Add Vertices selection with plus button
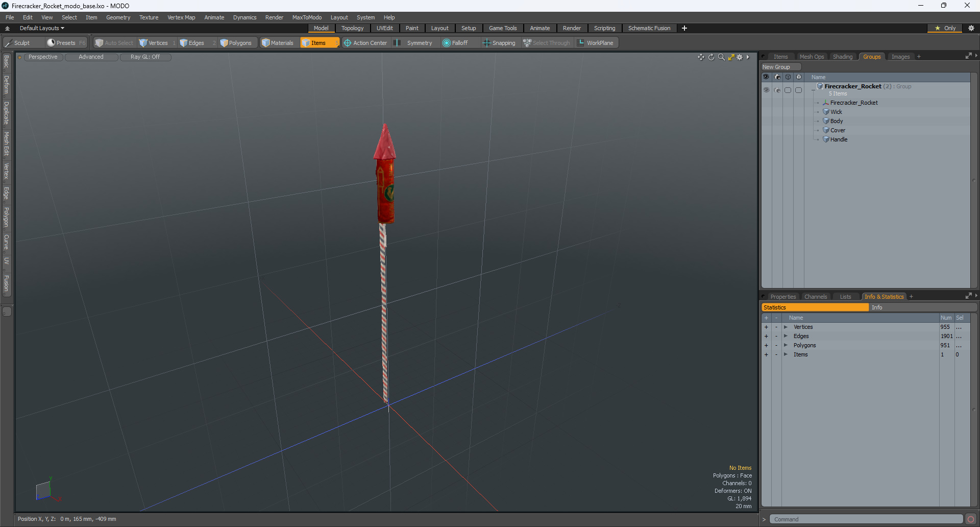980x527 pixels. [766, 327]
